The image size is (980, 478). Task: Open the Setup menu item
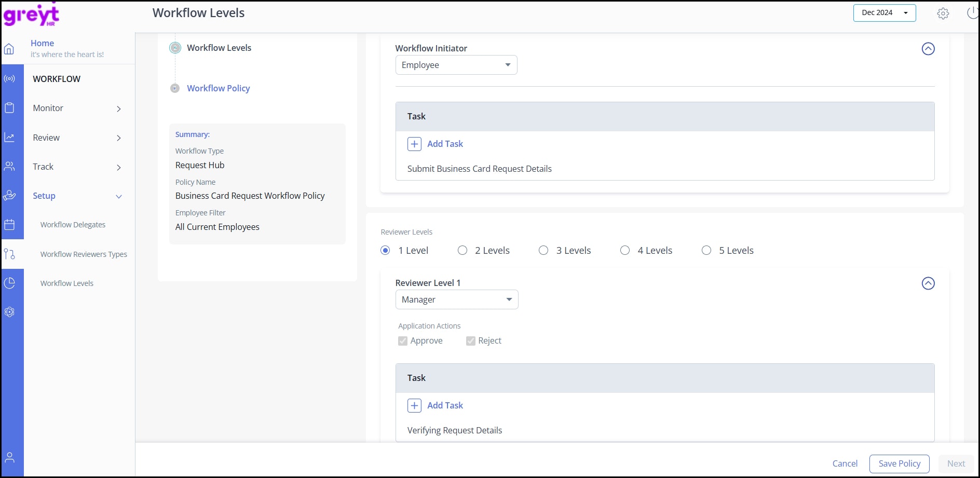tap(44, 196)
